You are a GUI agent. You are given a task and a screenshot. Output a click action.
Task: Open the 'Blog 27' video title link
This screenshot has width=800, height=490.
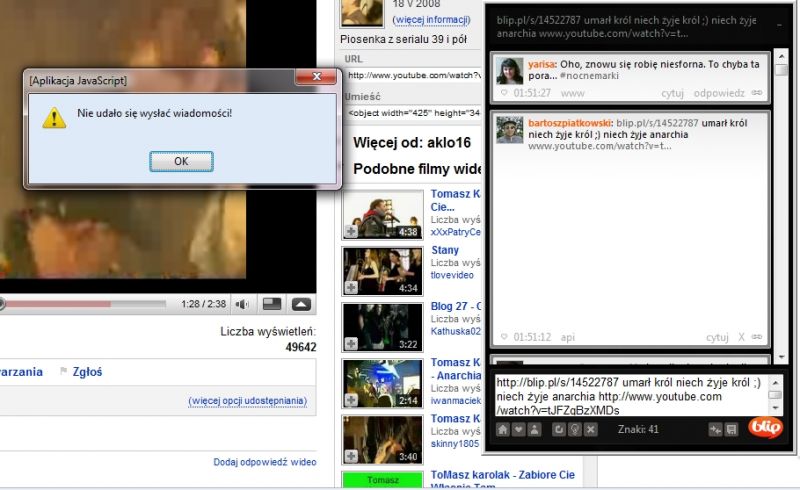(x=456, y=306)
